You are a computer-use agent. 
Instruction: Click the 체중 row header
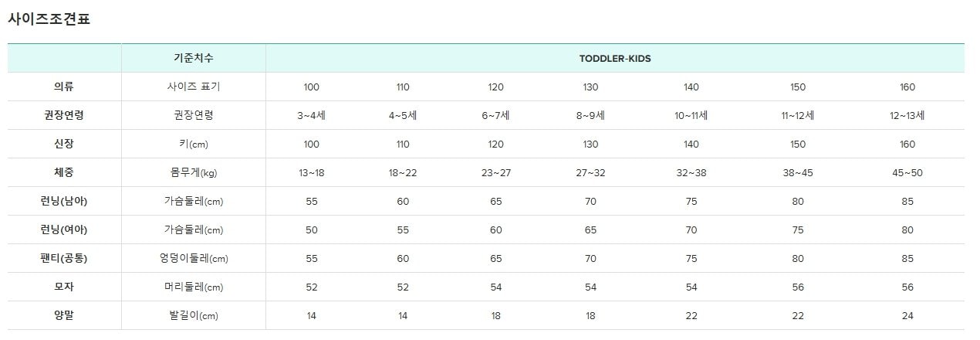pyautogui.click(x=65, y=173)
